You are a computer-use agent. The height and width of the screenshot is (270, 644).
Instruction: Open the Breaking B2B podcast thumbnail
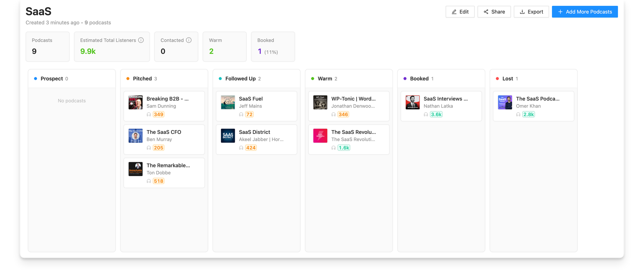coord(136,102)
